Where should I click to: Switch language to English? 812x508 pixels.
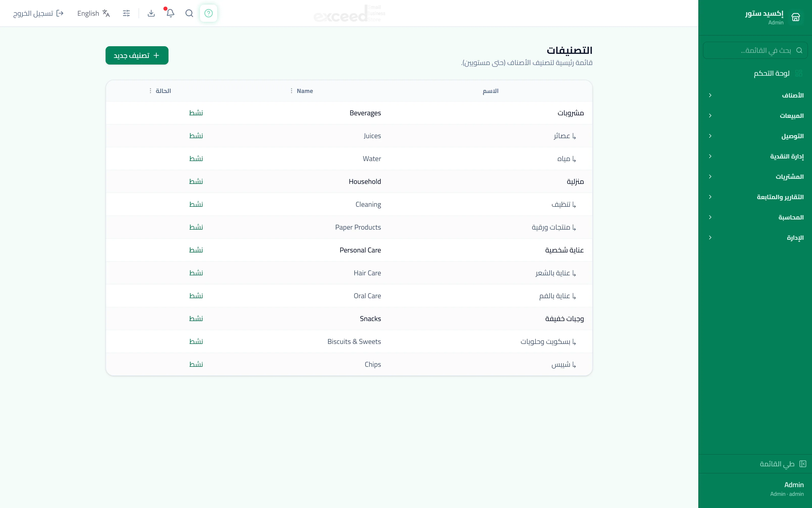[x=94, y=13]
